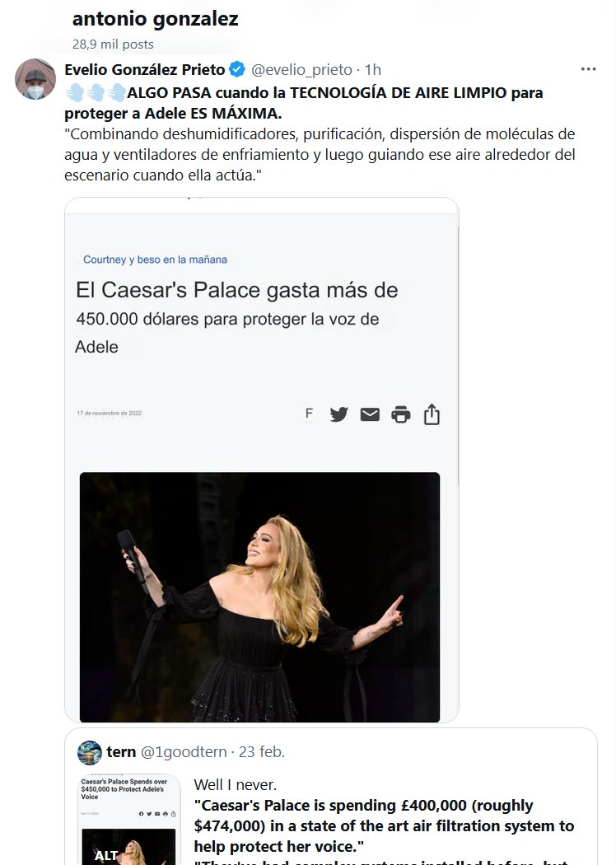Viewport: 616px width, 865px height.
Task: Open the @1goodtern handle in quoted post
Action: coord(184,752)
